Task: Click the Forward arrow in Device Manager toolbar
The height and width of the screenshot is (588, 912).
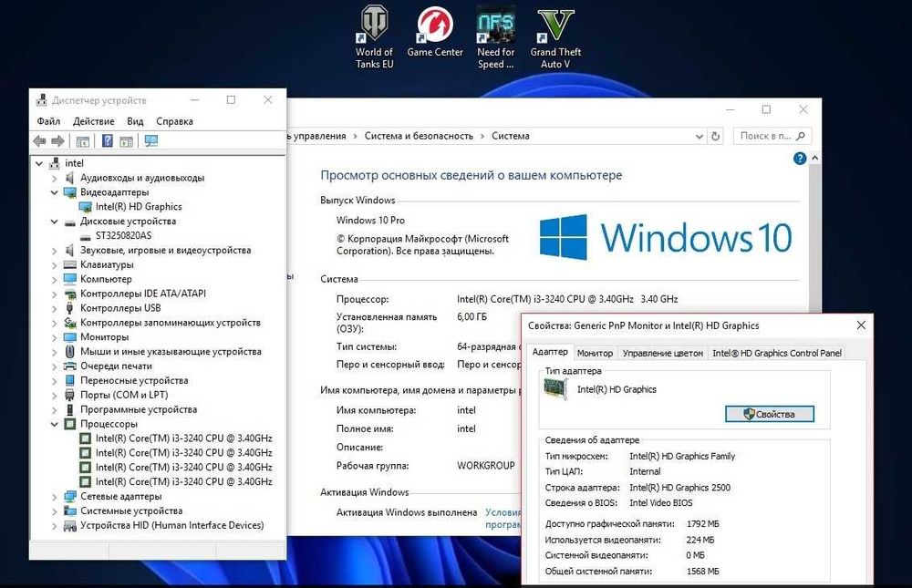Action: click(57, 140)
